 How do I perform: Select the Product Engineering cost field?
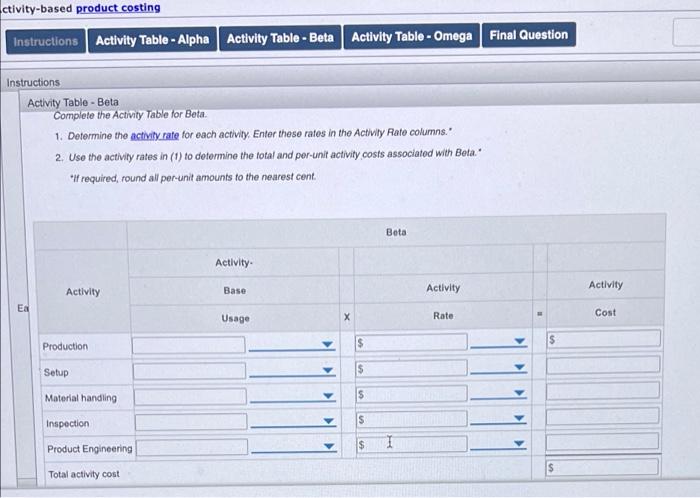coord(602,442)
